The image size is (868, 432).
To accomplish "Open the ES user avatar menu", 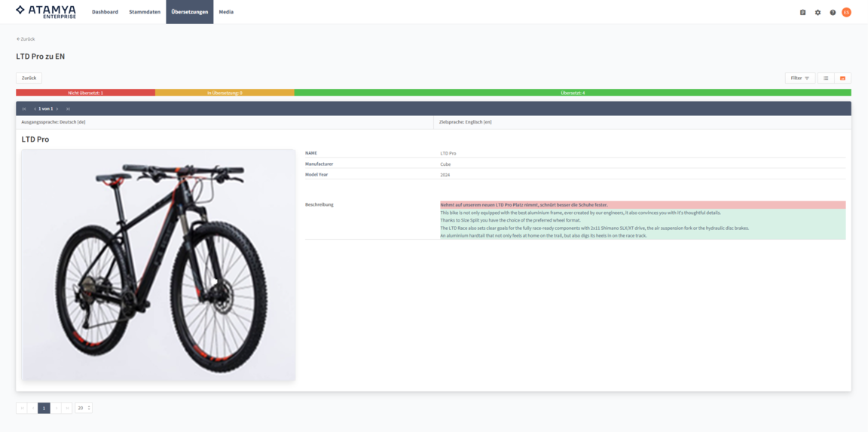I will [x=846, y=12].
